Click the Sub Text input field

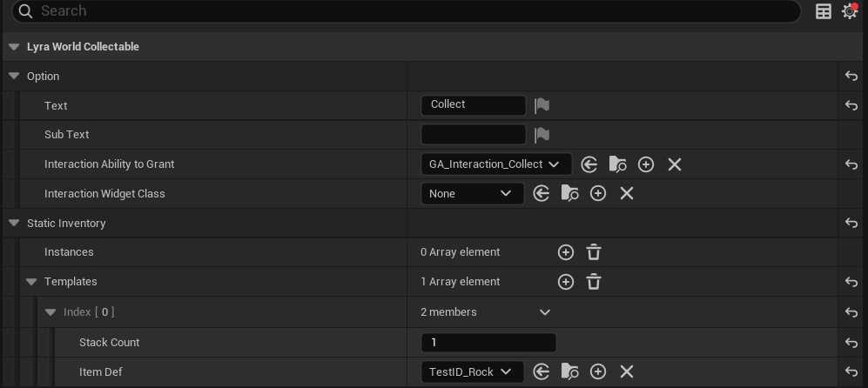[473, 135]
